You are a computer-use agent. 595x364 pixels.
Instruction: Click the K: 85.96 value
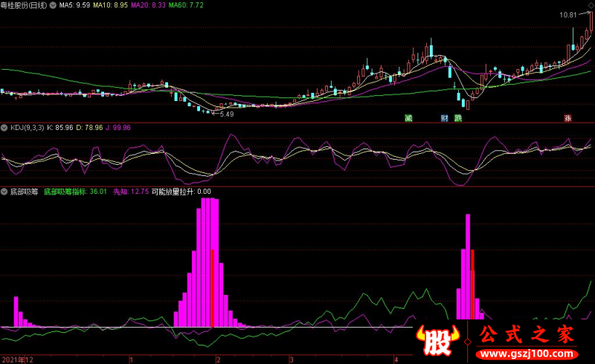[x=60, y=128]
